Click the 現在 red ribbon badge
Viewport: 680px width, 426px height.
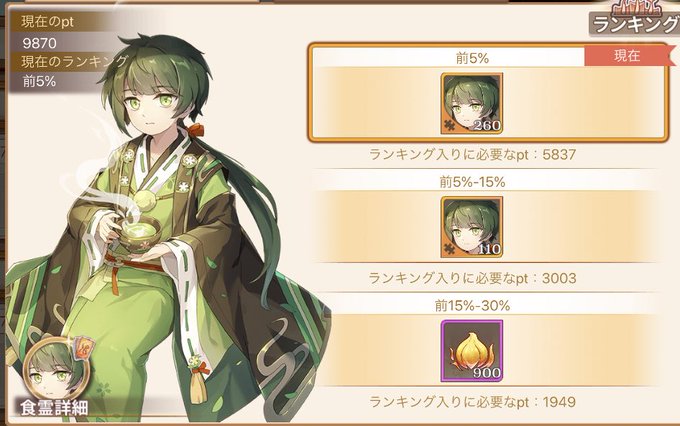628,56
